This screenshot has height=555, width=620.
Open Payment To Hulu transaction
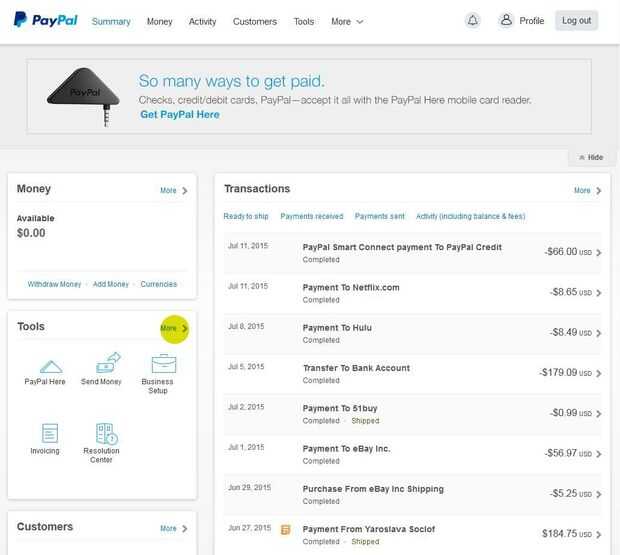click(337, 328)
